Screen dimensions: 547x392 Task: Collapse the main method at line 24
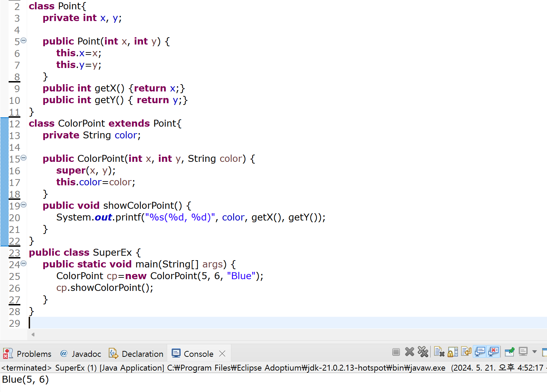23,264
